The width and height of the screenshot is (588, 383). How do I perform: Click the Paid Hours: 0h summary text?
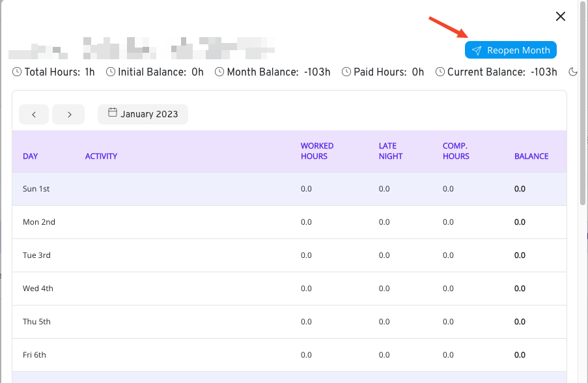click(x=389, y=72)
